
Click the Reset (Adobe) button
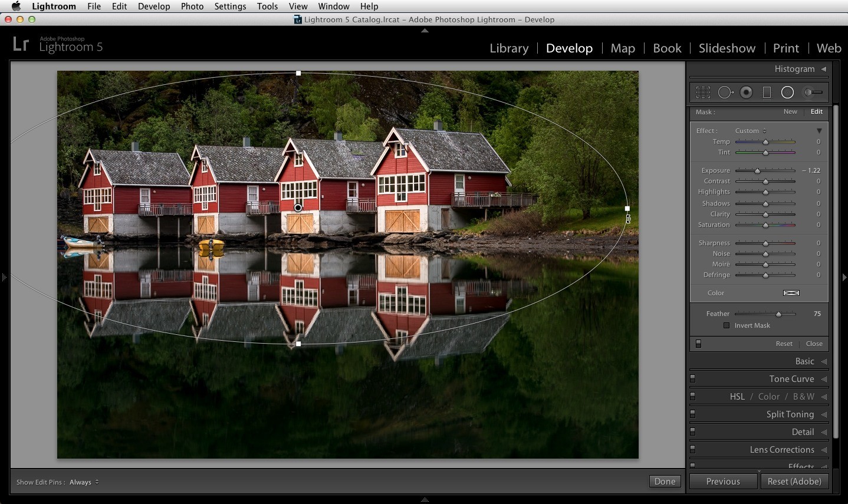click(x=794, y=482)
